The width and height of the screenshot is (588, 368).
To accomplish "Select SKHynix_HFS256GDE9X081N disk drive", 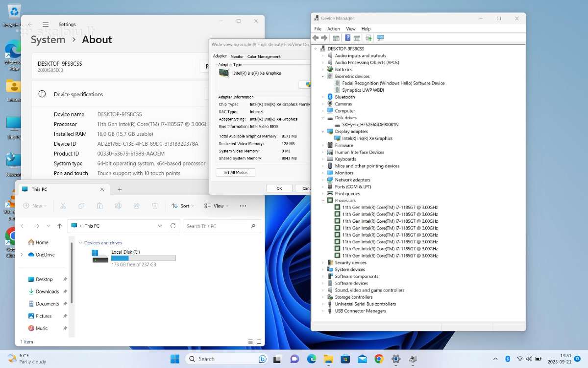I will coord(370,125).
